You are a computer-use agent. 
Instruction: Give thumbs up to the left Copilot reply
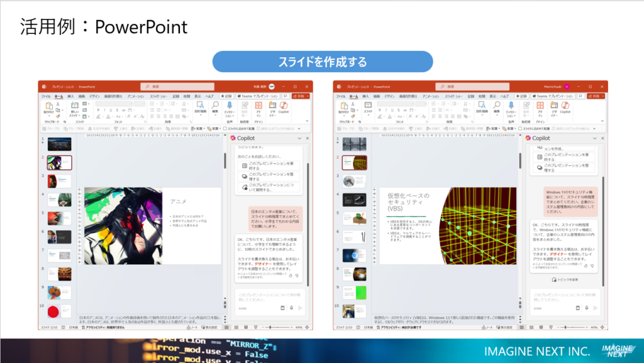pyautogui.click(x=291, y=276)
